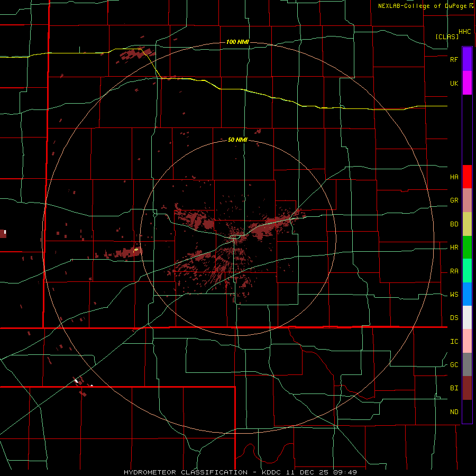Click the "GC" legend label
Image resolution: width=476 pixels, height=476 pixels.
pos(454,365)
